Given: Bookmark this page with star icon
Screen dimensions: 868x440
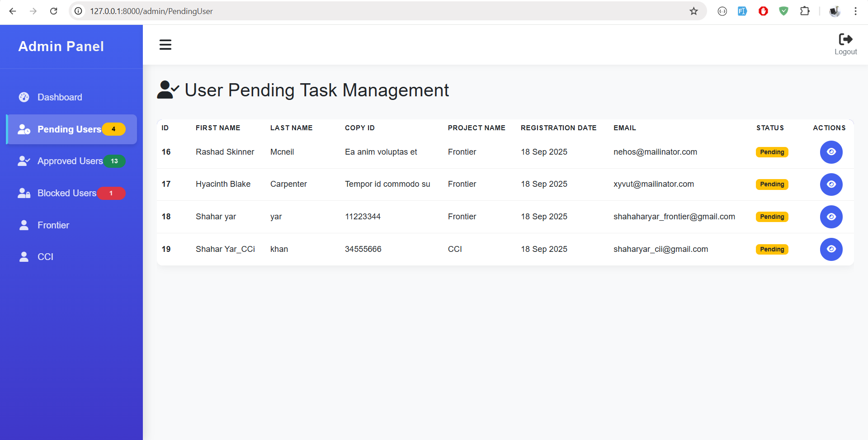Looking at the screenshot, I should pyautogui.click(x=693, y=11).
